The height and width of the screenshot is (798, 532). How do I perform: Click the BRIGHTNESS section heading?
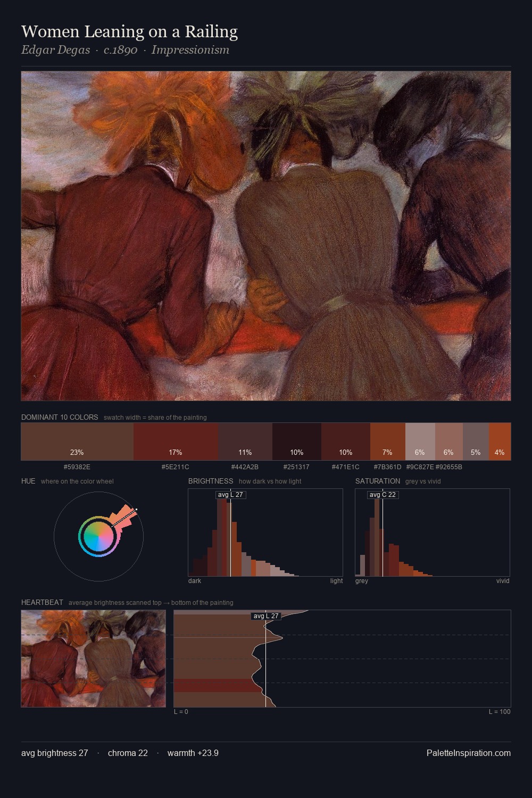[x=211, y=481]
